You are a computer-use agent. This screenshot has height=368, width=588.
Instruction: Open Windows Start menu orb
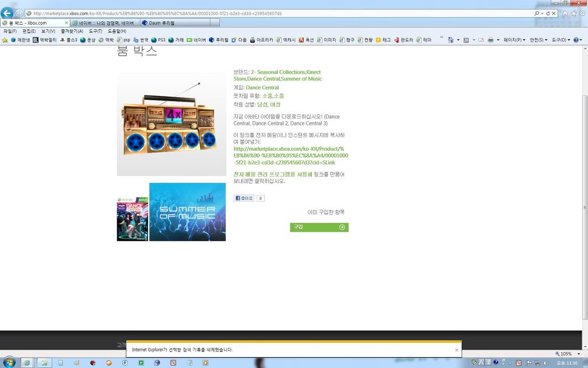click(x=9, y=362)
